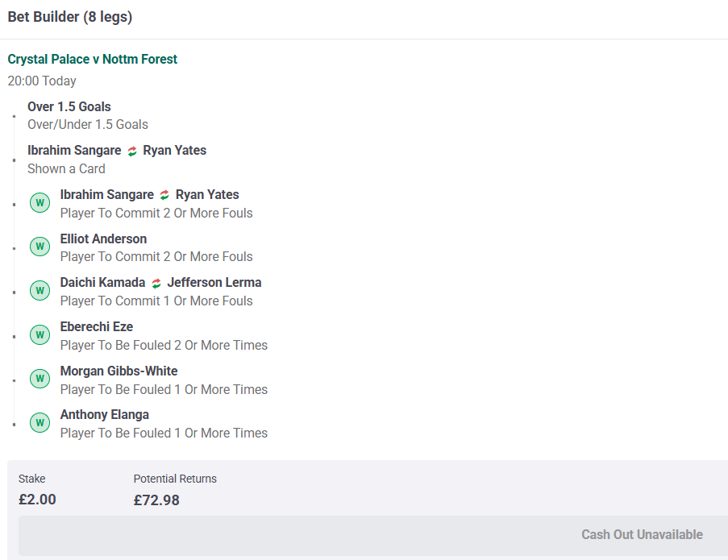This screenshot has width=728, height=560.
Task: Click swap icon between Kamada and Lerma
Action: click(156, 283)
